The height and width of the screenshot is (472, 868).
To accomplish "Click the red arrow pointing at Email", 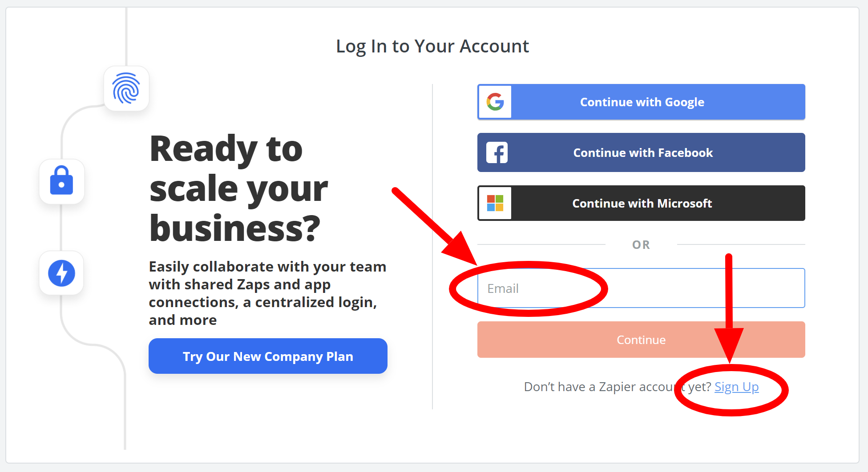I will click(434, 227).
